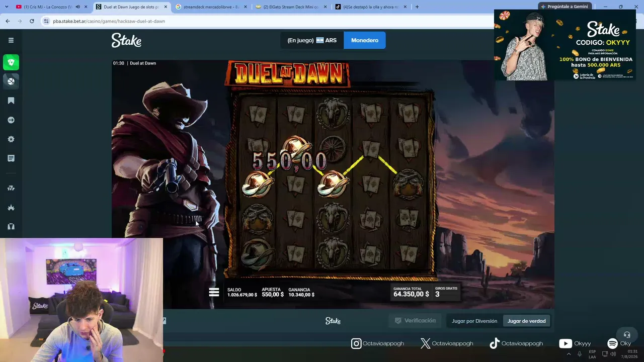644x362 pixels.
Task: Click the right-arrow circle sidebar icon
Action: pos(11,120)
